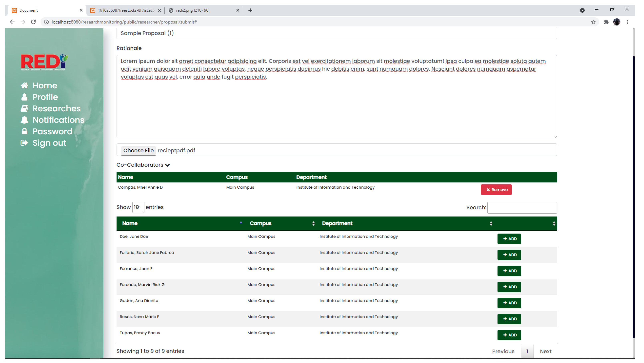Open Researches book icon in sidebar
The image size is (644, 363).
(x=24, y=108)
